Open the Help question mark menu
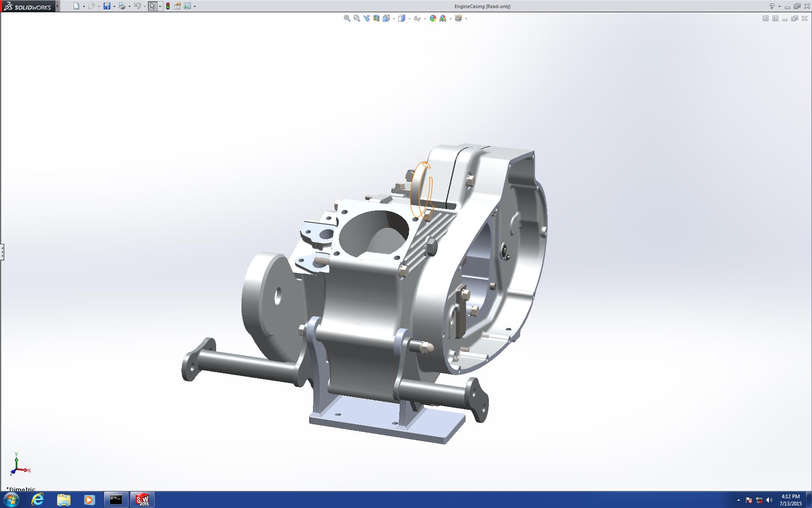 pyautogui.click(x=772, y=6)
